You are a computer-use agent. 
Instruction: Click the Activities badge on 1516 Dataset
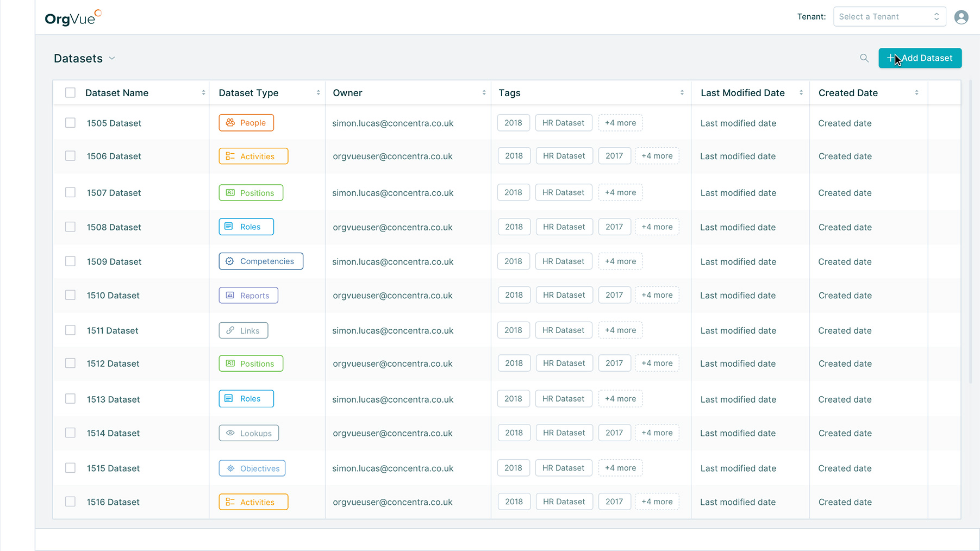253,502
